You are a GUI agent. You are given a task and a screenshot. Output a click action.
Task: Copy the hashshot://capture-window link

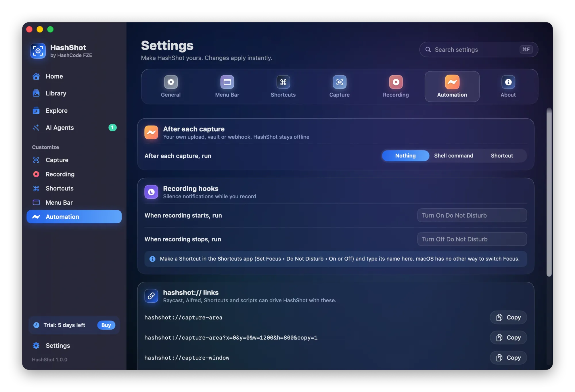[508, 358]
